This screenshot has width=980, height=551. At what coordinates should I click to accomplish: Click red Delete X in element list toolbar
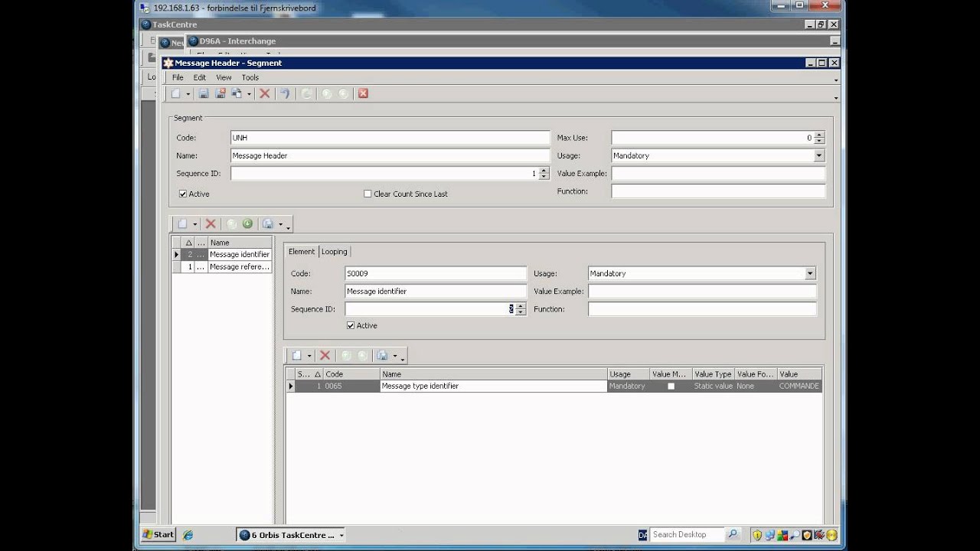pos(211,224)
